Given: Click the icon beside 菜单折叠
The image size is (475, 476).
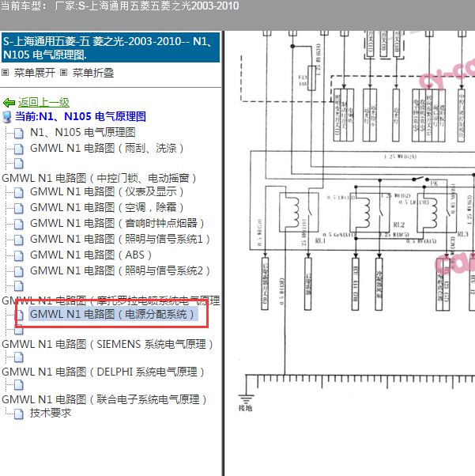Looking at the screenshot, I should pos(63,73).
